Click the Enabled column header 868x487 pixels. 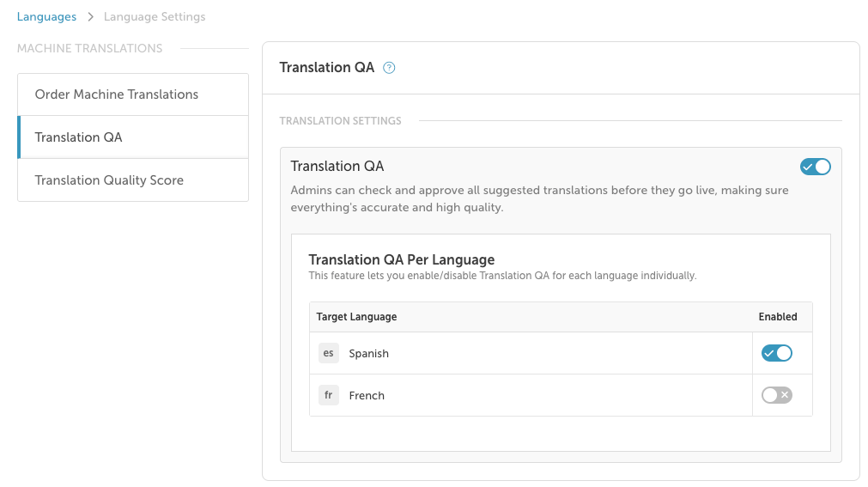pyautogui.click(x=778, y=317)
